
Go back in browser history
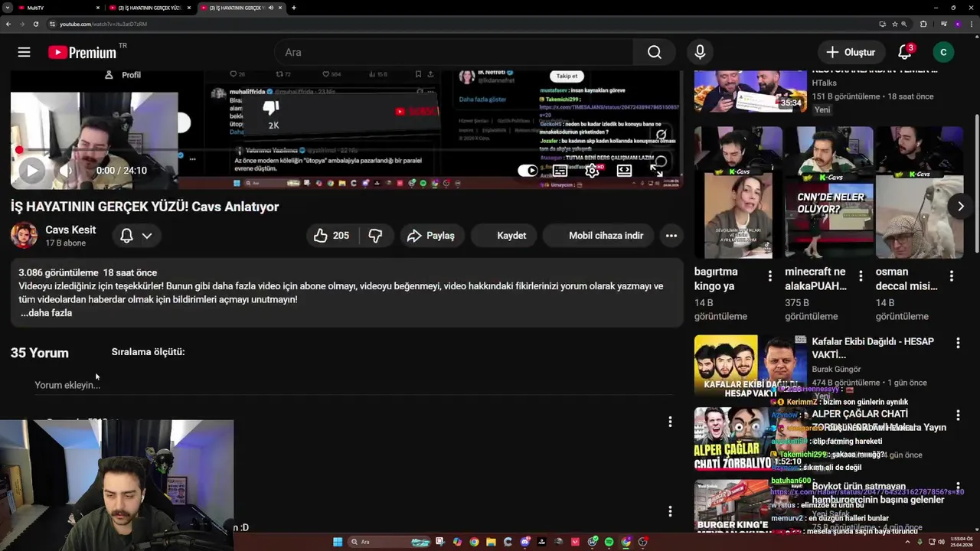click(8, 24)
